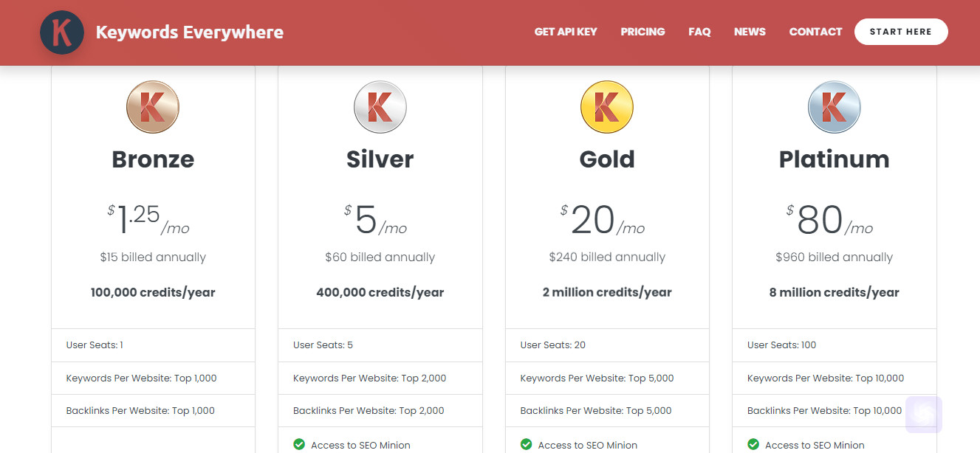
Task: Click the START HERE button
Action: pos(901,32)
